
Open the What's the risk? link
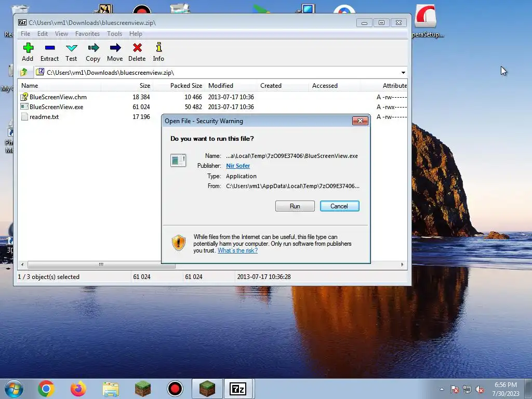pyautogui.click(x=237, y=250)
